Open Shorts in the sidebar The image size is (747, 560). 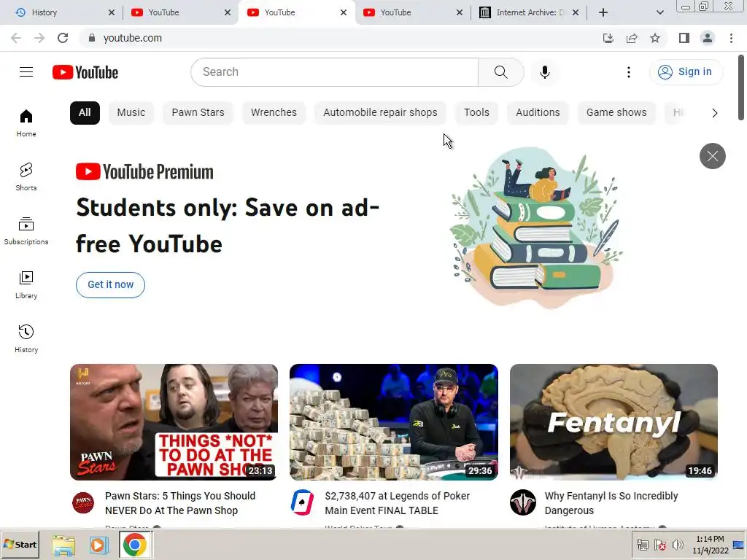tap(26, 176)
